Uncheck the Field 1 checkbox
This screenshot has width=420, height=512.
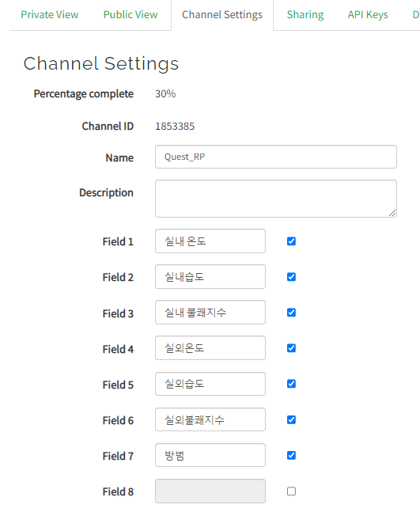[x=291, y=241]
